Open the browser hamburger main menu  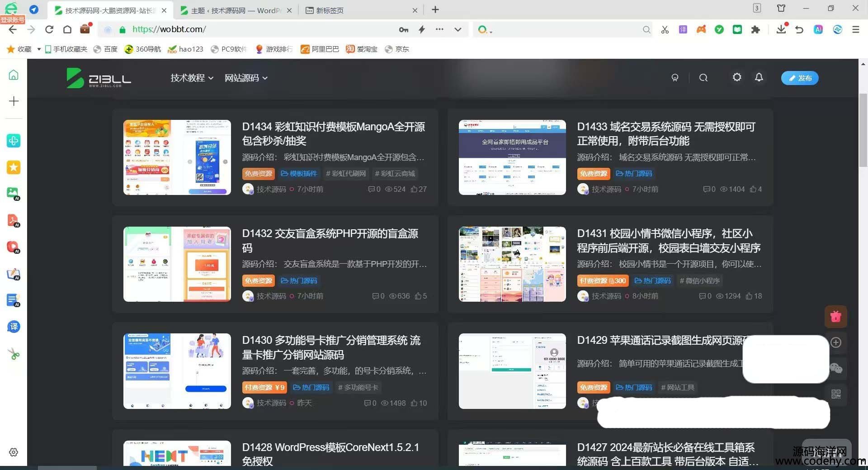coord(855,29)
